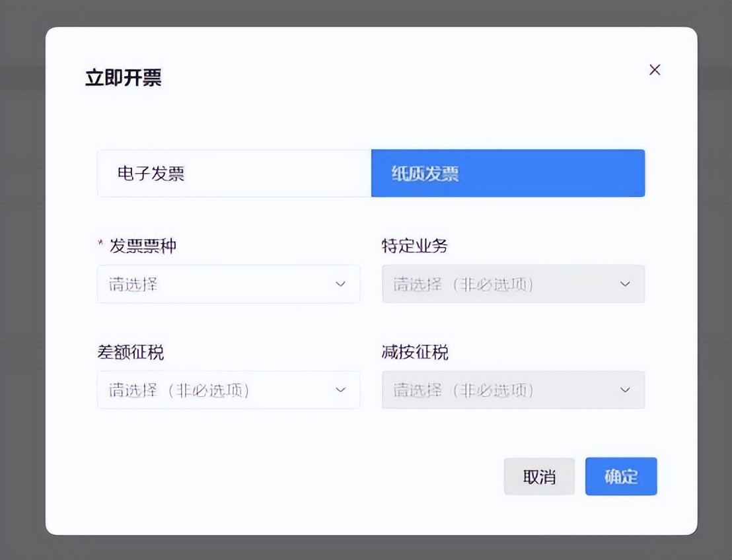Click the arrow icon on 差额征税 selector
This screenshot has width=732, height=560.
click(x=340, y=390)
